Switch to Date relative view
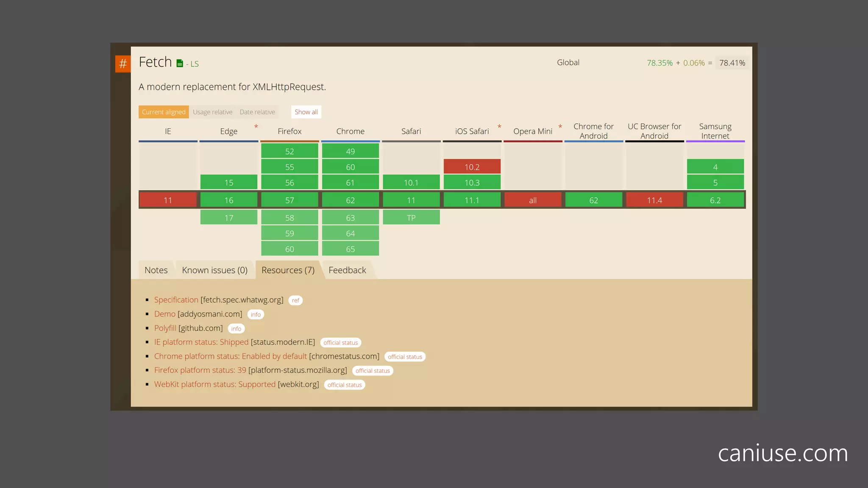This screenshot has width=868, height=488. (257, 112)
